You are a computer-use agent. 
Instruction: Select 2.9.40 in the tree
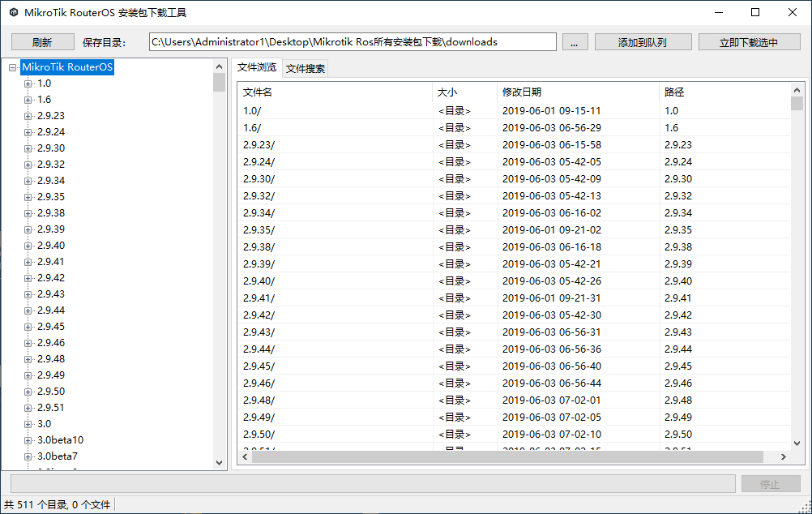click(51, 246)
